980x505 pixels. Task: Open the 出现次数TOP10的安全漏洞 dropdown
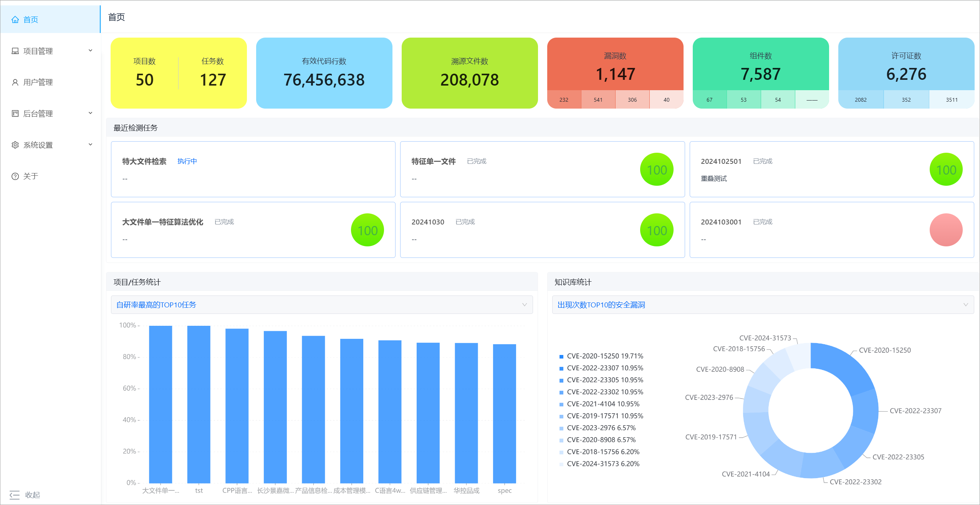(x=762, y=305)
